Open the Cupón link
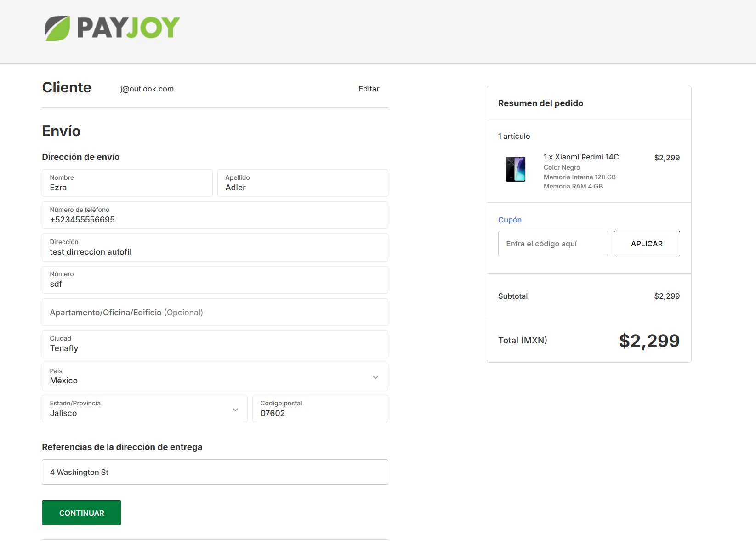Viewport: 756px width, 541px height. pyautogui.click(x=510, y=220)
